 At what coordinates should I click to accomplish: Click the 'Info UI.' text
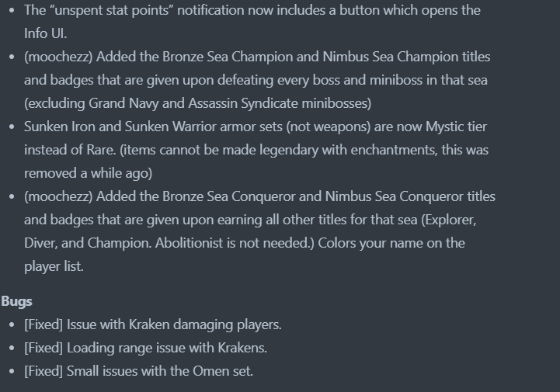[45, 33]
